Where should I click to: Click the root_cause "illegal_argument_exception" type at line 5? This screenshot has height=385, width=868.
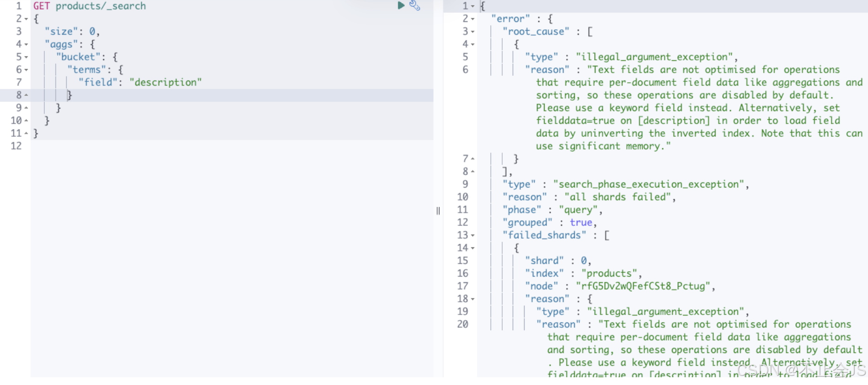click(x=654, y=57)
